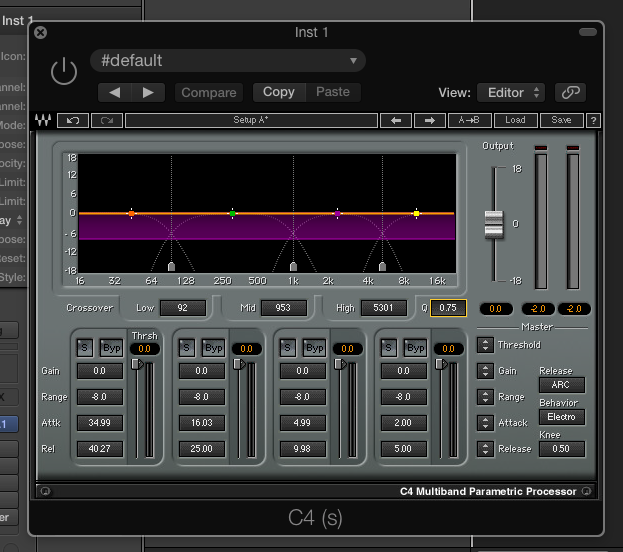Image resolution: width=623 pixels, height=552 pixels.
Task: Open the Setup A preset menu
Action: click(x=251, y=120)
